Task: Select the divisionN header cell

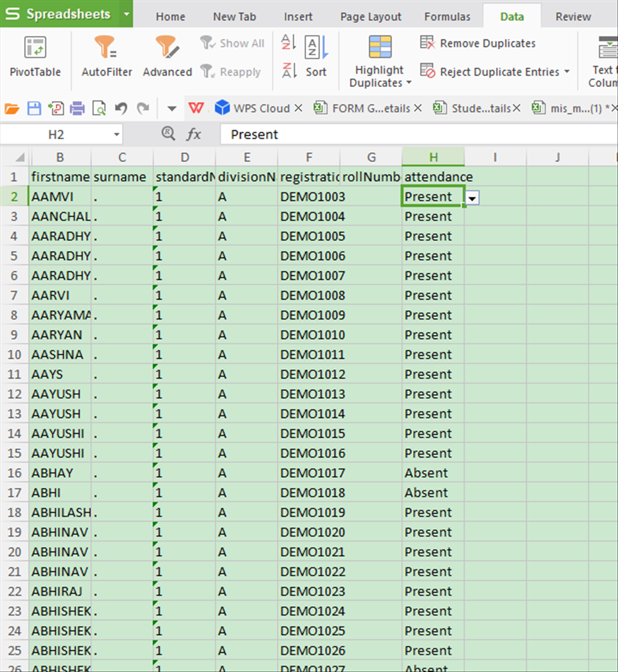Action: click(x=246, y=177)
